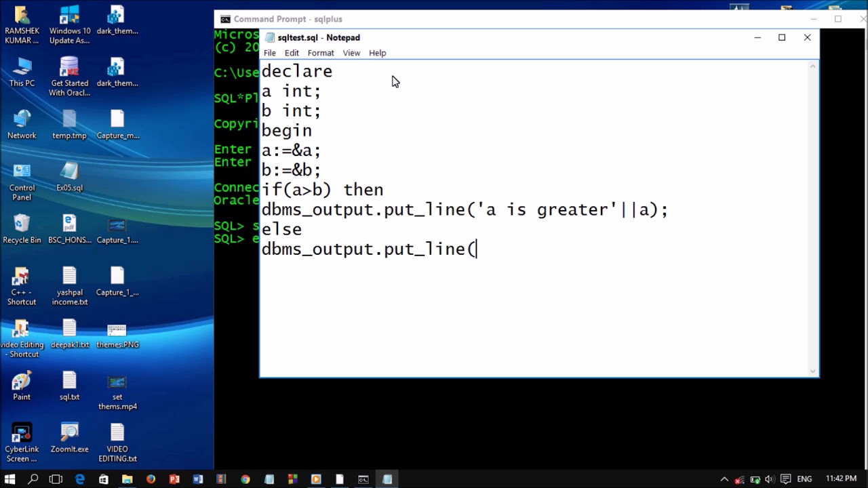Open the Action Center notifications
This screenshot has height=488, width=868.
tap(787, 479)
